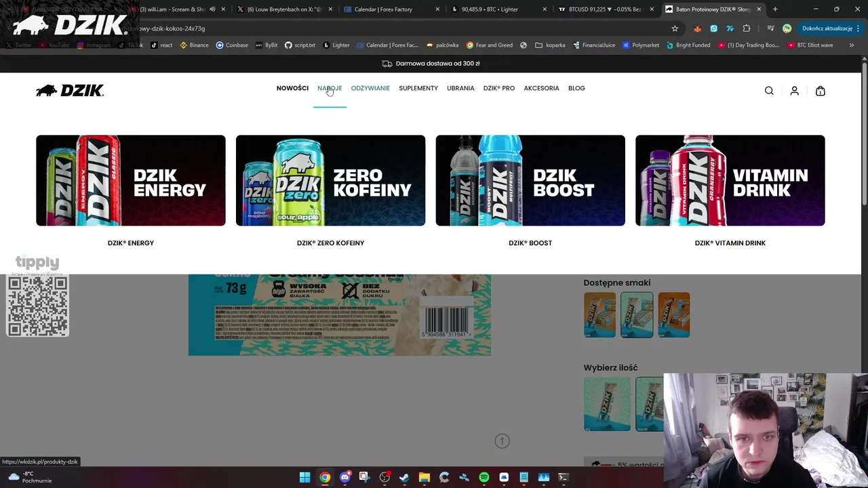Open the Snipping Tool taskbar icon
Viewport: 868px width, 488px height.
coord(364,477)
